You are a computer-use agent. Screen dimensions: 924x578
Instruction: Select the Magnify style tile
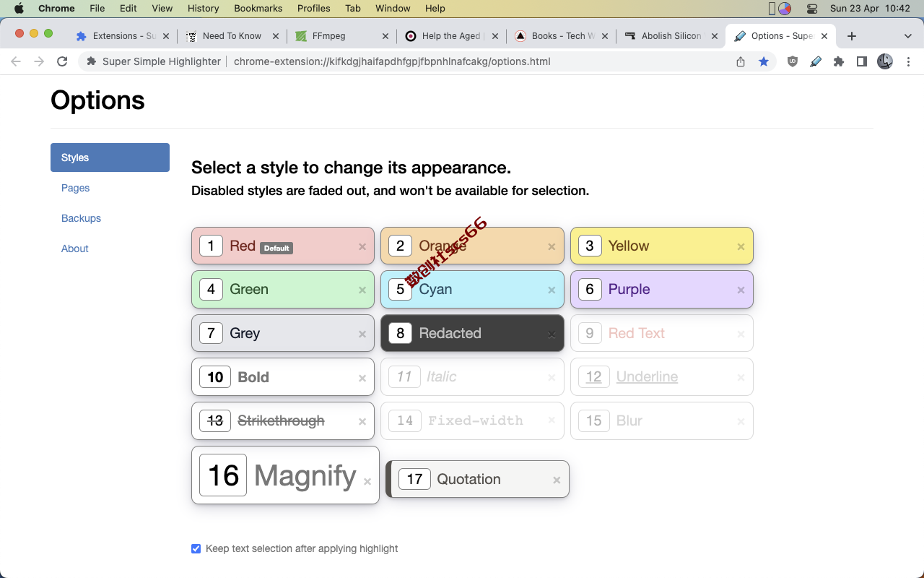[285, 475]
